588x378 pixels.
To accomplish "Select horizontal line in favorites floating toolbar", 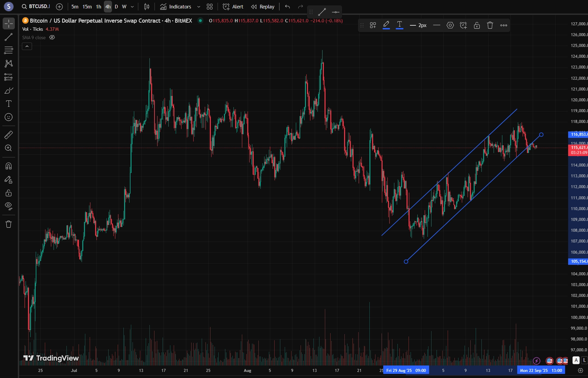I will point(336,12).
